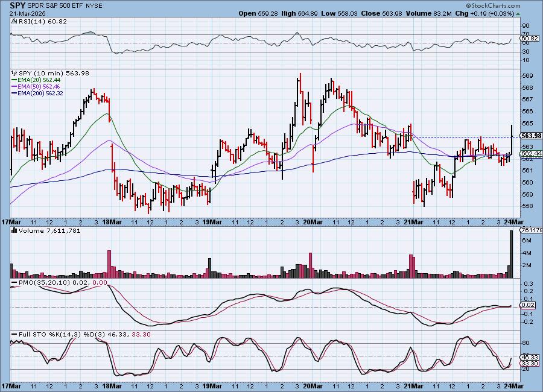Click the 'PMO(35,20,10) 0.02, 0.00' label
This screenshot has height=392, width=543.
tap(63, 283)
